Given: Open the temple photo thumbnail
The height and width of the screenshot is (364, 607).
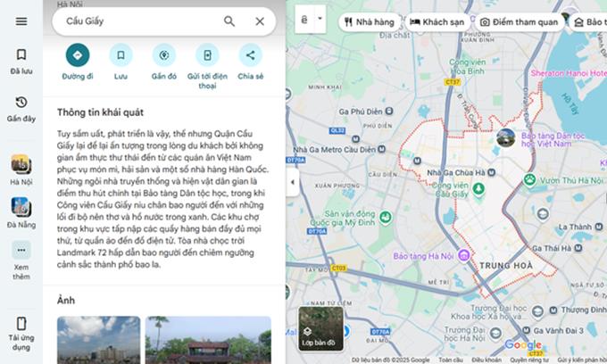Looking at the screenshot, I should (208, 340).
